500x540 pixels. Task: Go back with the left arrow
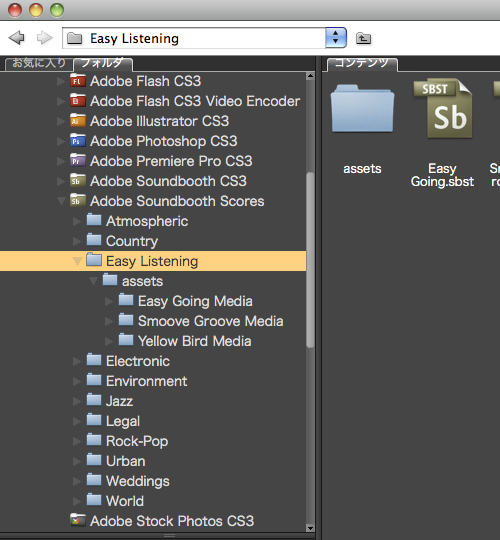(x=16, y=38)
